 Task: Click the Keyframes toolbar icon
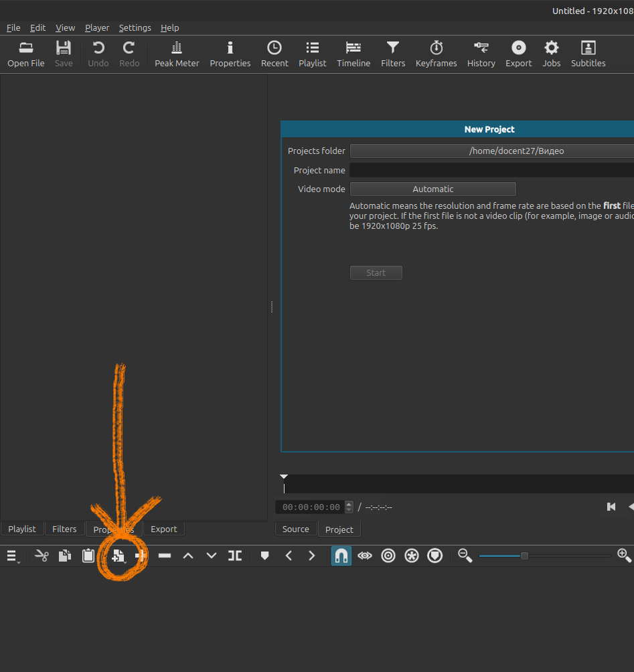pyautogui.click(x=436, y=54)
